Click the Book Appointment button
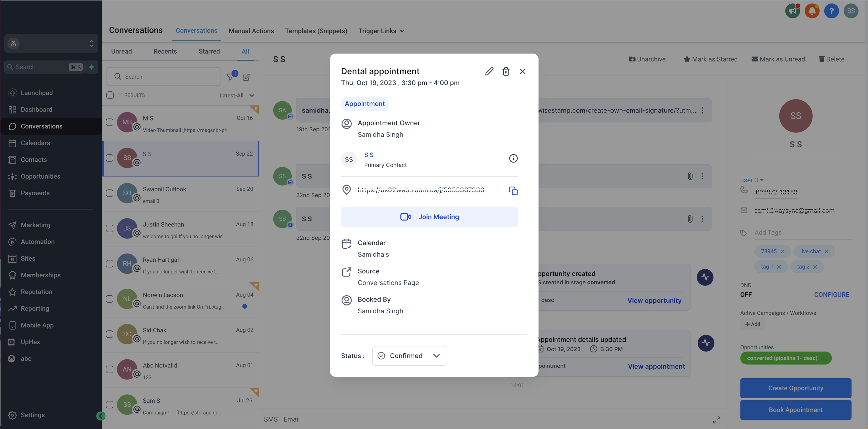Image resolution: width=868 pixels, height=429 pixels. (796, 410)
